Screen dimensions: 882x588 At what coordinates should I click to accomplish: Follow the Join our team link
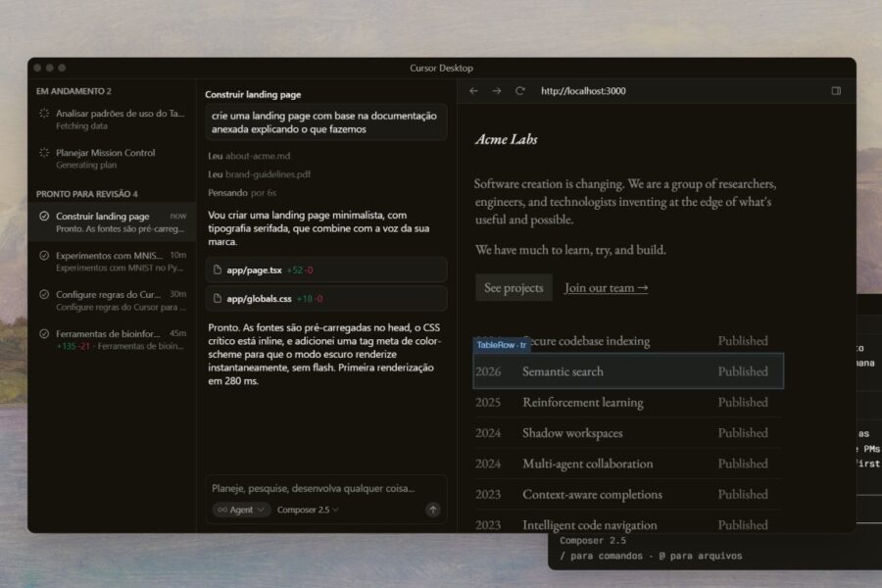[606, 287]
